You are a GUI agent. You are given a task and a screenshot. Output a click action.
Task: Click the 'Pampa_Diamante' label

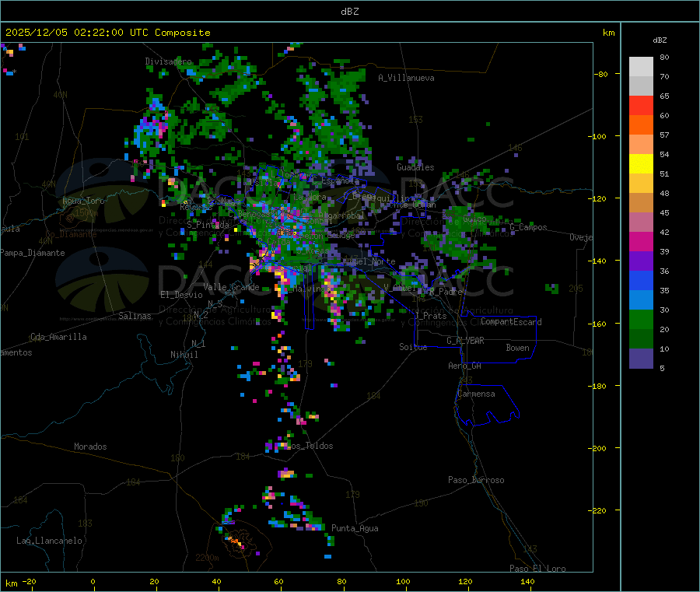32,253
